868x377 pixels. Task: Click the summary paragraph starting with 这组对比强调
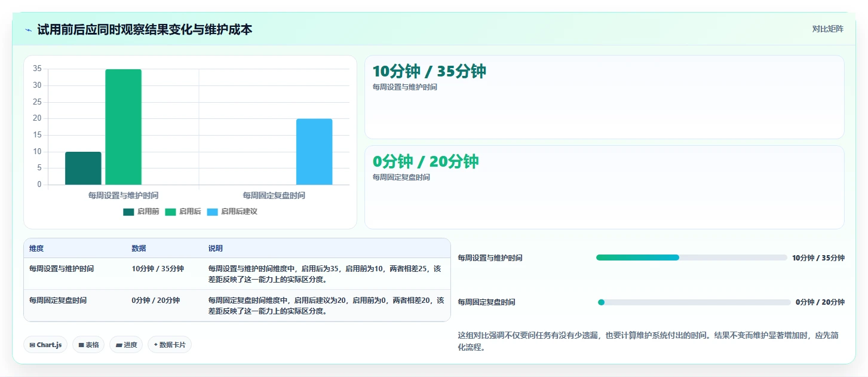pos(648,342)
